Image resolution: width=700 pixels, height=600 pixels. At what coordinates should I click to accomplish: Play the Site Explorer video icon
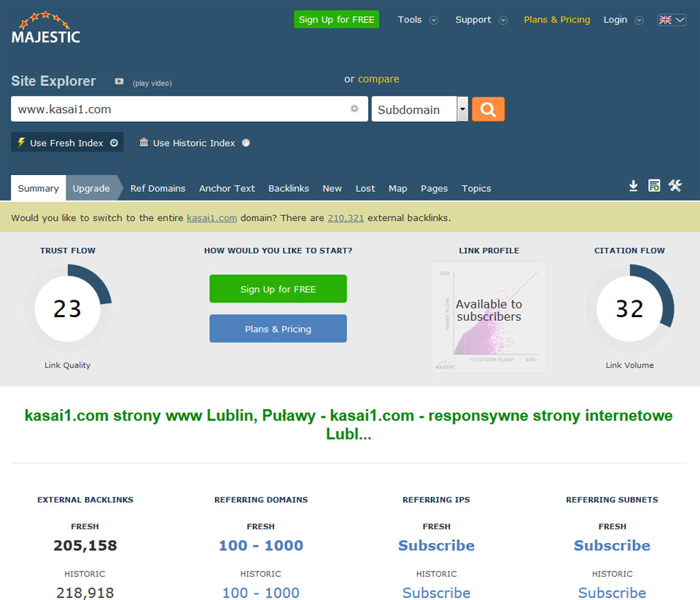(x=119, y=81)
